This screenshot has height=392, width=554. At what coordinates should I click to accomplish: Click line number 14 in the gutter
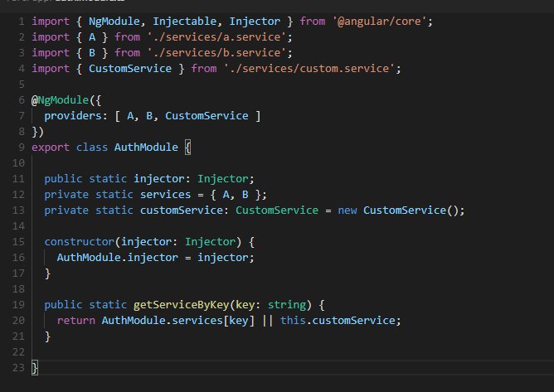click(x=18, y=226)
